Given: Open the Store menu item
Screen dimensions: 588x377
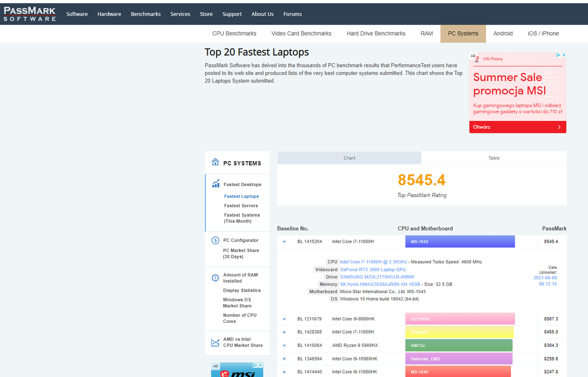Looking at the screenshot, I should point(206,14).
